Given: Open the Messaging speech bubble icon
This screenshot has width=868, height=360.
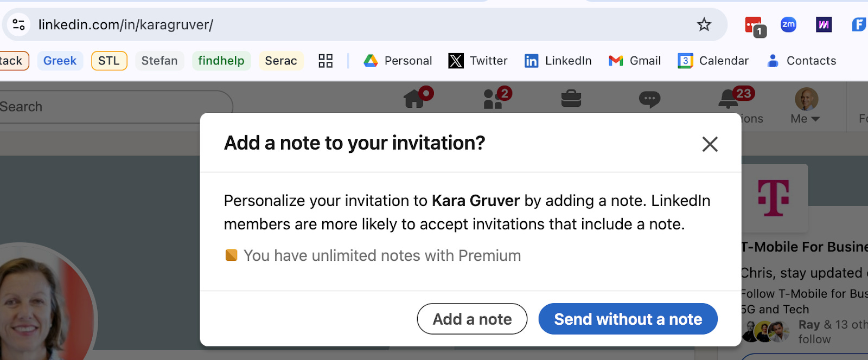Looking at the screenshot, I should [x=649, y=99].
